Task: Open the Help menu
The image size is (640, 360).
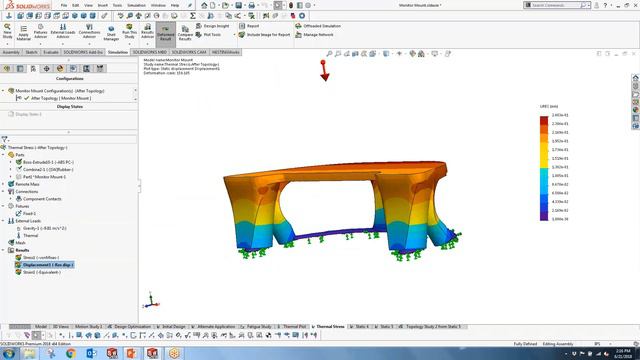Action: point(175,5)
